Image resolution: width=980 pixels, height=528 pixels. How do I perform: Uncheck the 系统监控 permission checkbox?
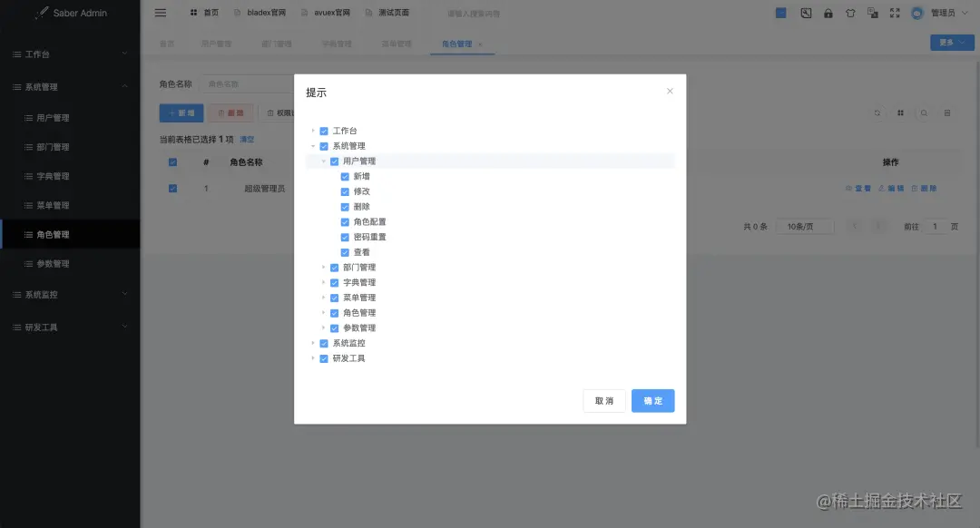[324, 343]
